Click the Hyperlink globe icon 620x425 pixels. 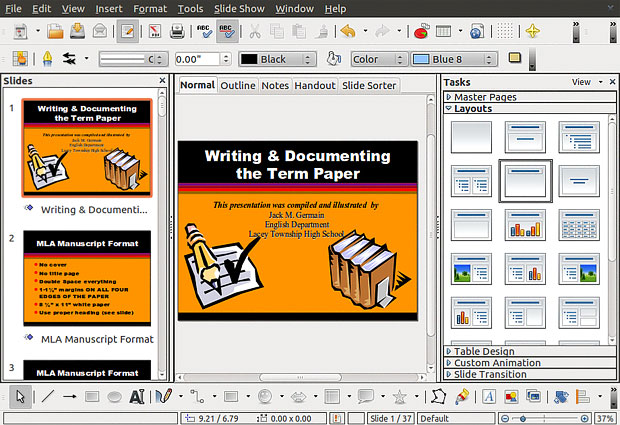[477, 31]
